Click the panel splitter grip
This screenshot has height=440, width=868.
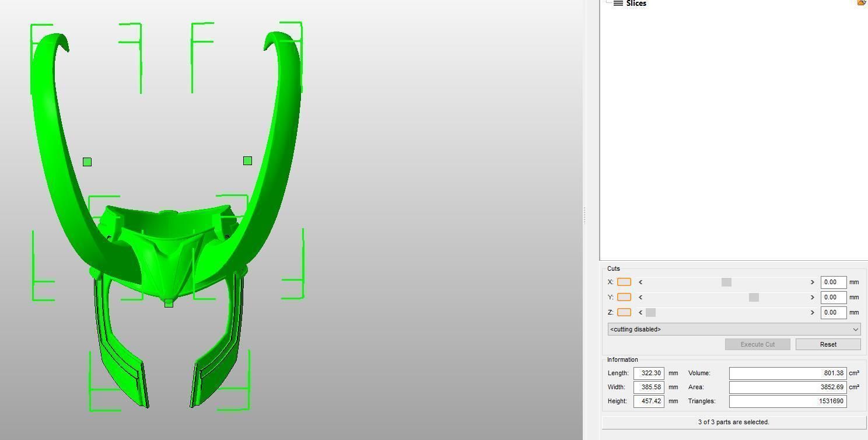pos(584,216)
